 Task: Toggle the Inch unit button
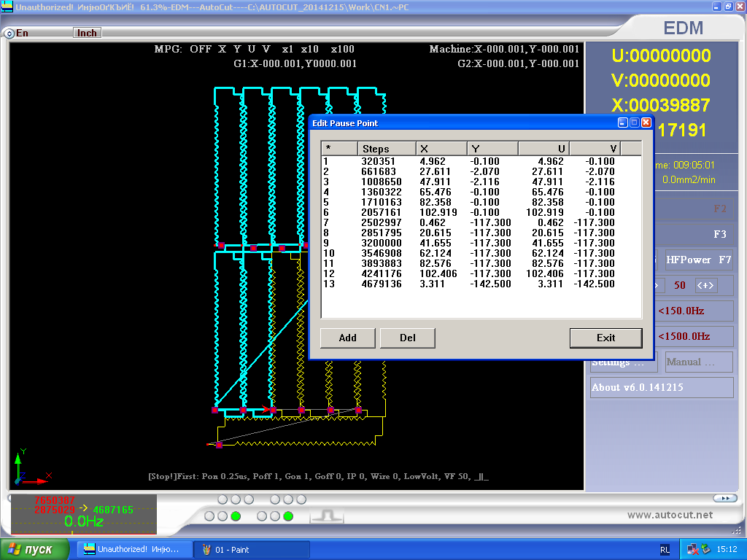click(x=87, y=33)
